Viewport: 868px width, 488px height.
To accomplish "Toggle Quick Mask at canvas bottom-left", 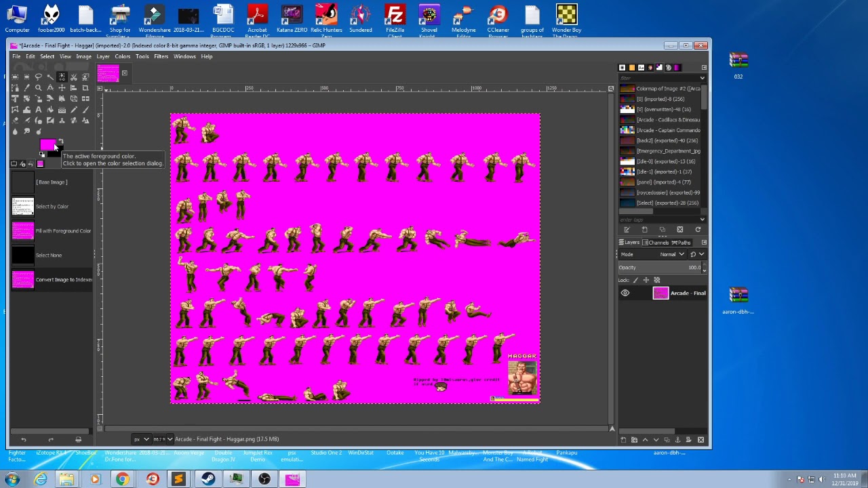I will tap(100, 428).
